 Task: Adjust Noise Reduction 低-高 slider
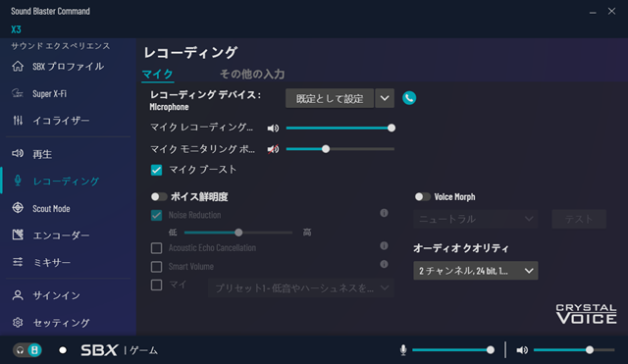[x=238, y=233]
